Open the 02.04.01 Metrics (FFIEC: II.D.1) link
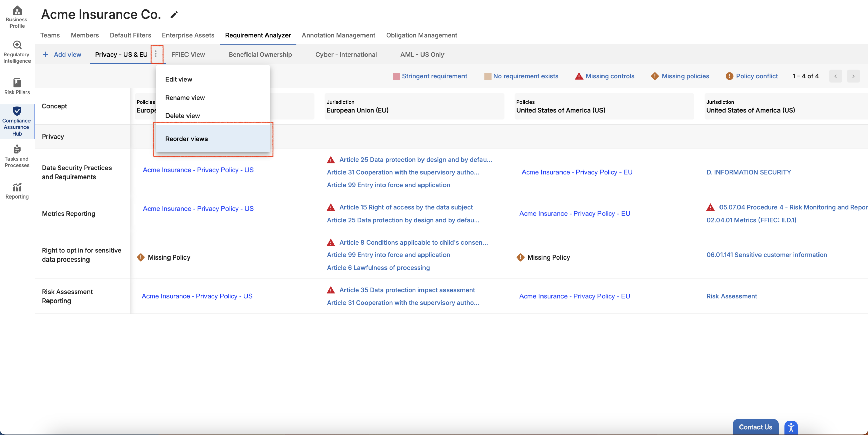The height and width of the screenshot is (435, 868). (751, 220)
